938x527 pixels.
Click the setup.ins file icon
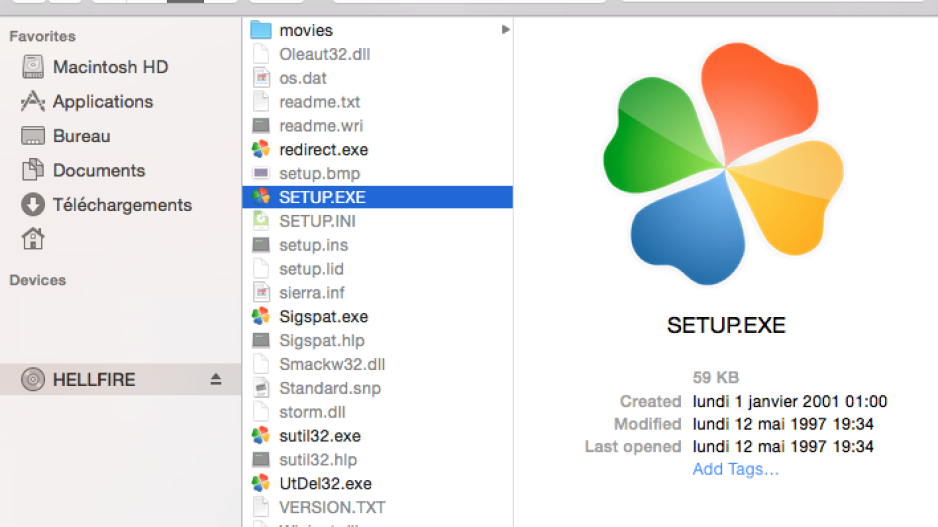[261, 245]
